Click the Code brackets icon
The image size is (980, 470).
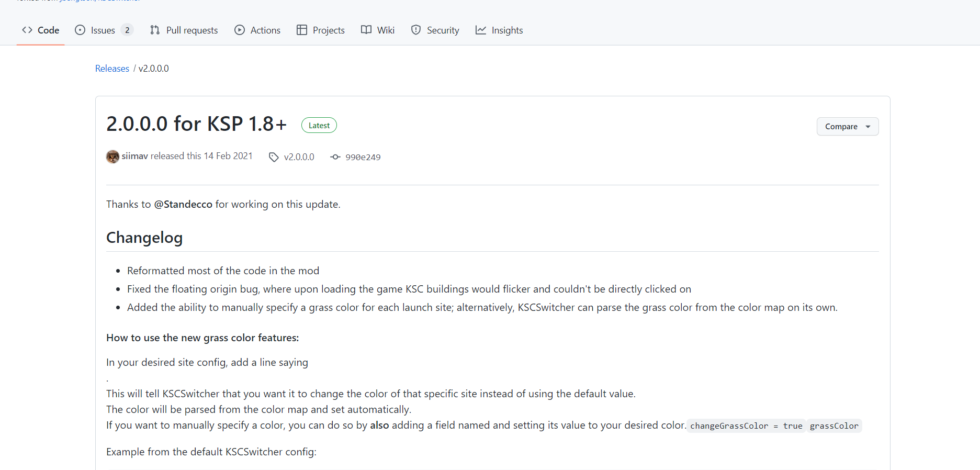pos(27,30)
